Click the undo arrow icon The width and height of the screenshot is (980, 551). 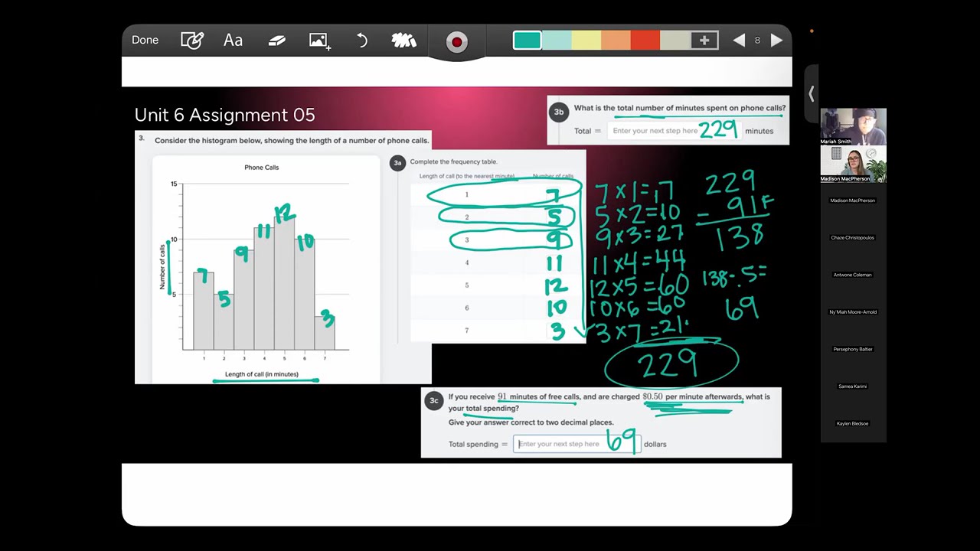[362, 41]
